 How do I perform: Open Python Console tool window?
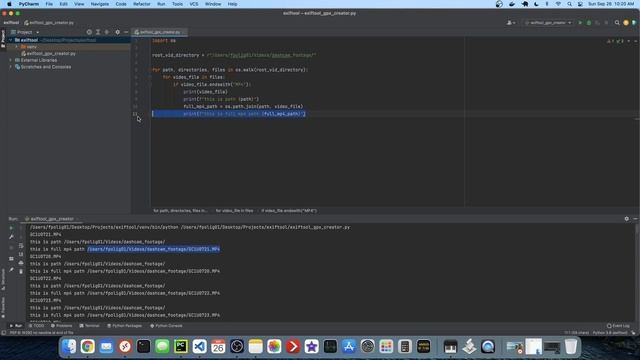166,326
